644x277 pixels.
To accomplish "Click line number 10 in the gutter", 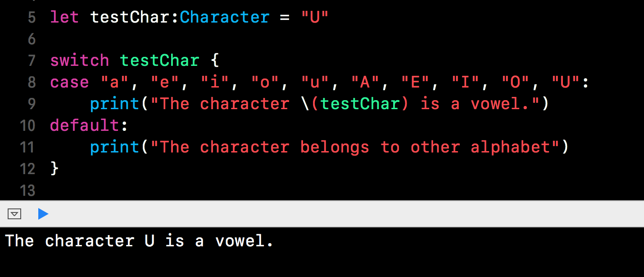I will click(x=27, y=125).
